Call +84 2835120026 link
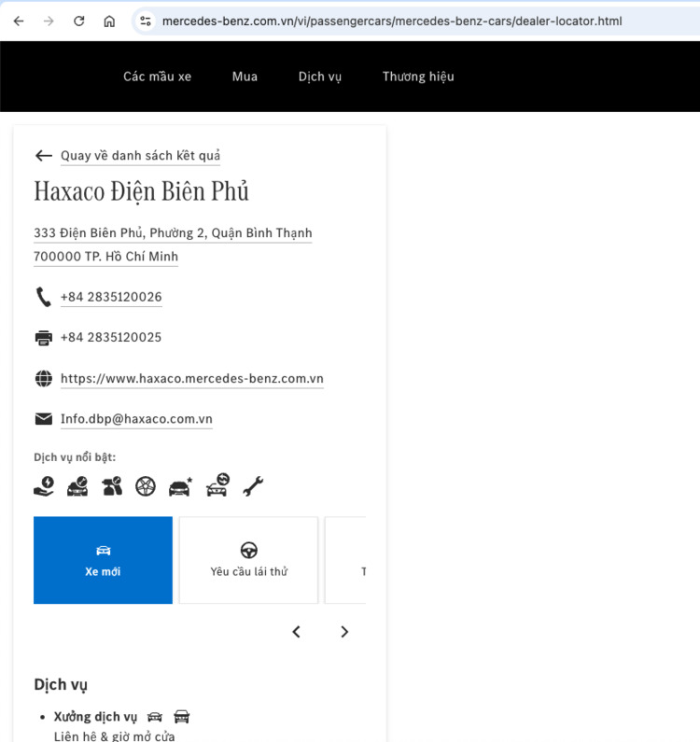 pos(111,297)
